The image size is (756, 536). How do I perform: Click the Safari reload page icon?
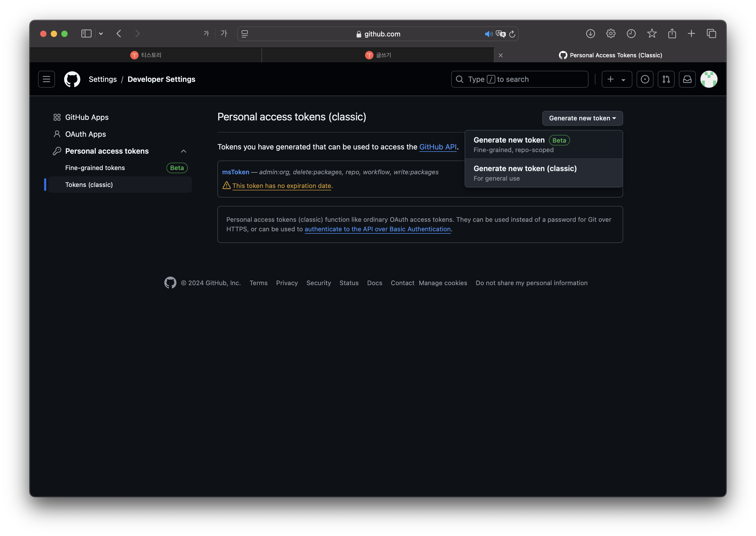[x=512, y=34]
